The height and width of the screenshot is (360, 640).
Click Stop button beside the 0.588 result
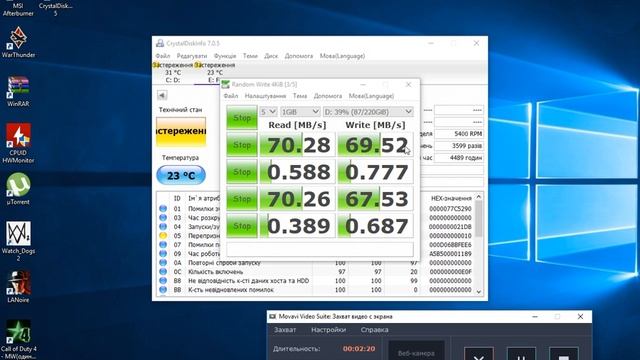(242, 172)
